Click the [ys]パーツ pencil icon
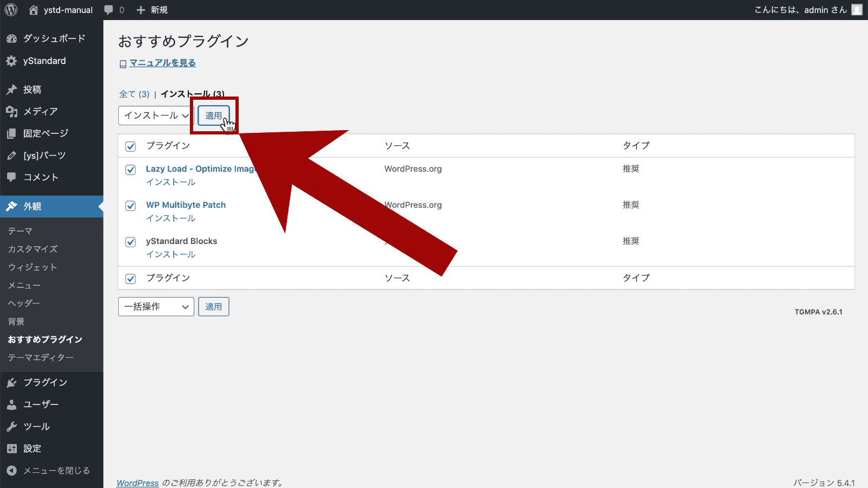 click(11, 156)
